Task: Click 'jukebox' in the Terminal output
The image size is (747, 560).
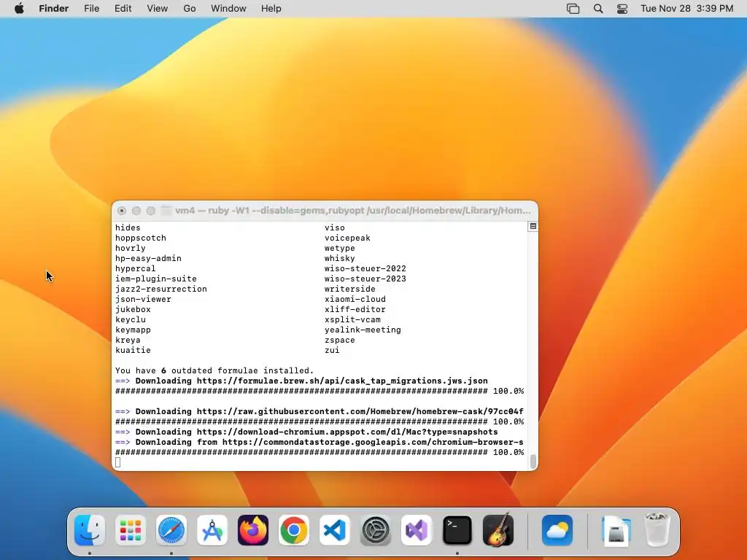Action: [x=133, y=309]
